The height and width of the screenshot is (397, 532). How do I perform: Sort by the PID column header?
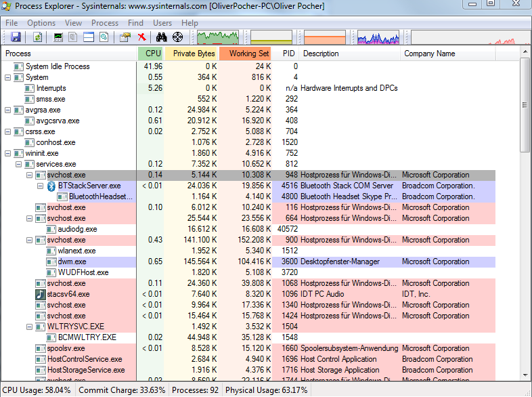pos(286,54)
